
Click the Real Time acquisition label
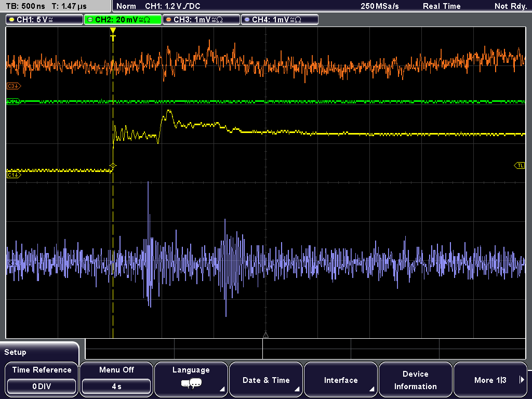pyautogui.click(x=442, y=6)
